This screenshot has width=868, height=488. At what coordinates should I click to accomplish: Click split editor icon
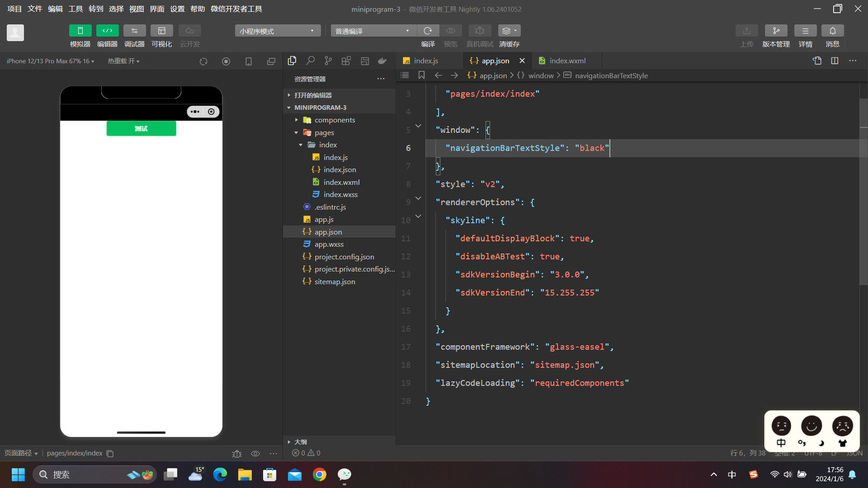835,61
